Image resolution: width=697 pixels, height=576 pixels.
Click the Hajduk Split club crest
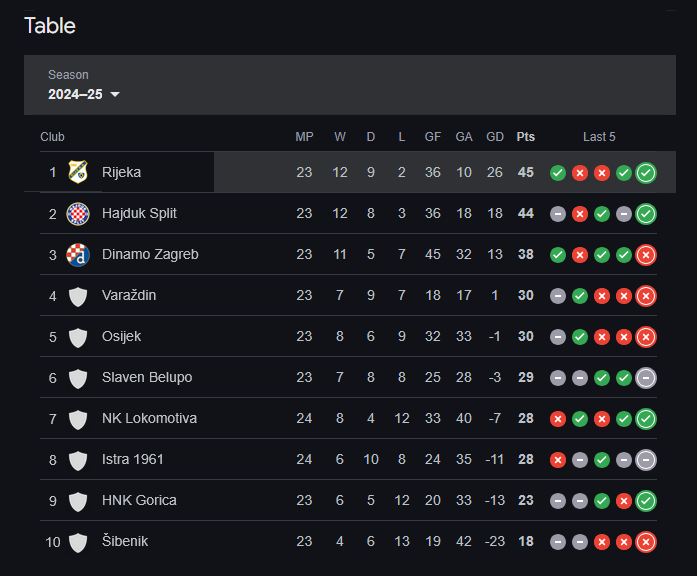(78, 213)
